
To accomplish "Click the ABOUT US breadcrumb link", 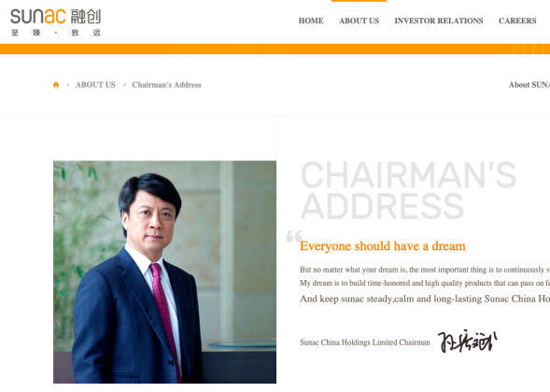I will click(x=95, y=85).
